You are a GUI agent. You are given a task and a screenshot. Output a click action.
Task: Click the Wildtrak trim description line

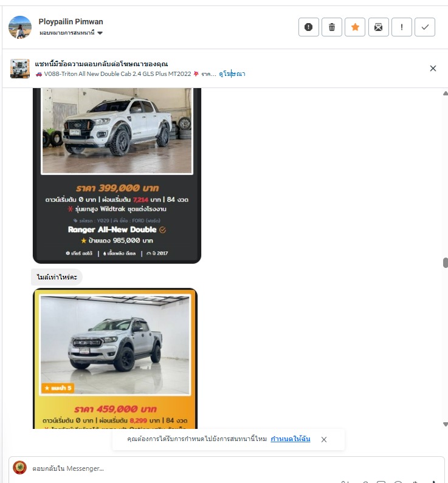117,209
